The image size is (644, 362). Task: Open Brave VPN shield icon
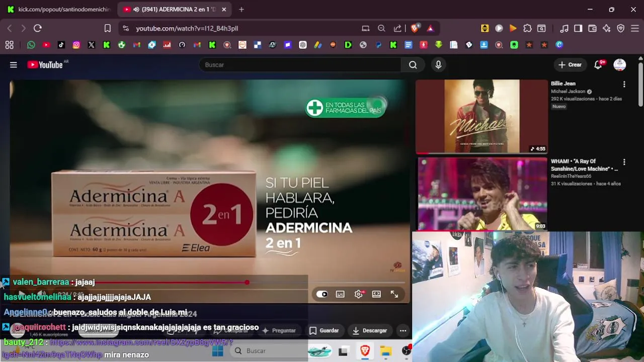pyautogui.click(x=621, y=29)
